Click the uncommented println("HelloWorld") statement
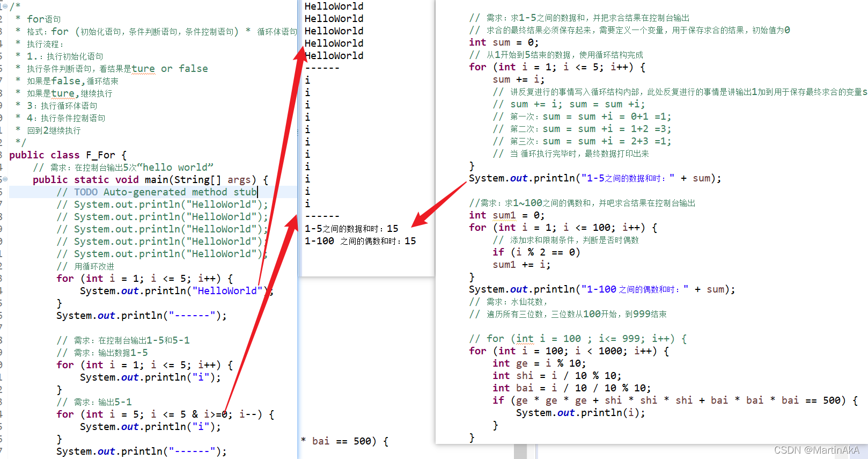 pyautogui.click(x=176, y=291)
